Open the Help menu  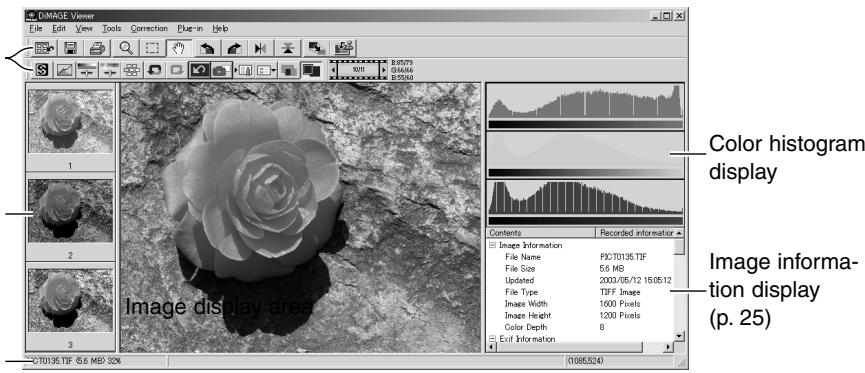[220, 28]
